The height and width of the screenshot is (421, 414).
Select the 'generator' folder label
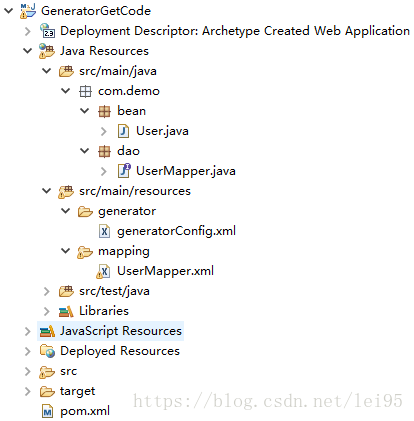[x=127, y=211]
